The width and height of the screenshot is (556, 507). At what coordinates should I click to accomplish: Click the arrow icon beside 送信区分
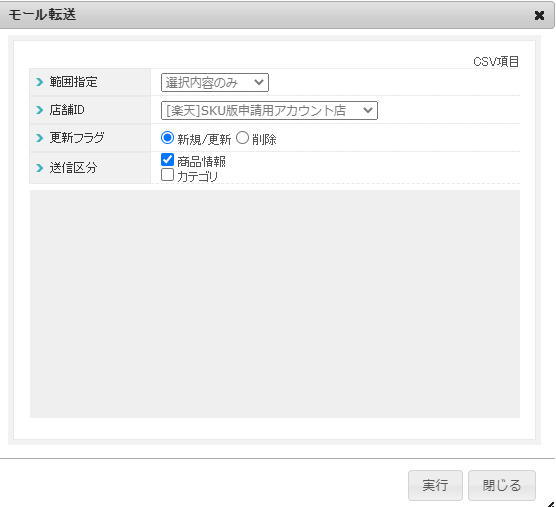pos(40,168)
